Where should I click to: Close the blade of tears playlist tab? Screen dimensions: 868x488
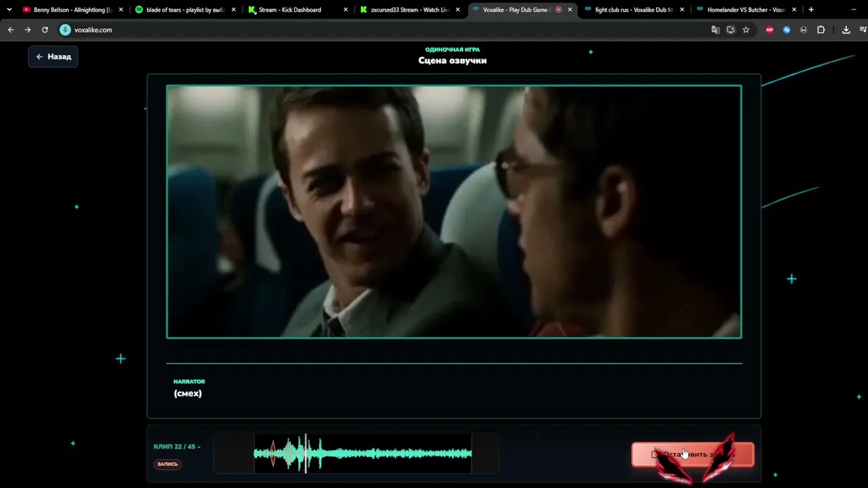pos(233,9)
